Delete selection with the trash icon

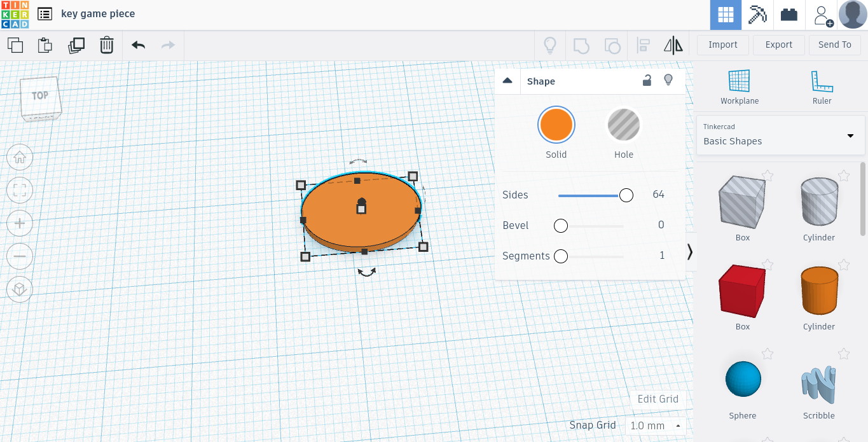[x=106, y=45]
